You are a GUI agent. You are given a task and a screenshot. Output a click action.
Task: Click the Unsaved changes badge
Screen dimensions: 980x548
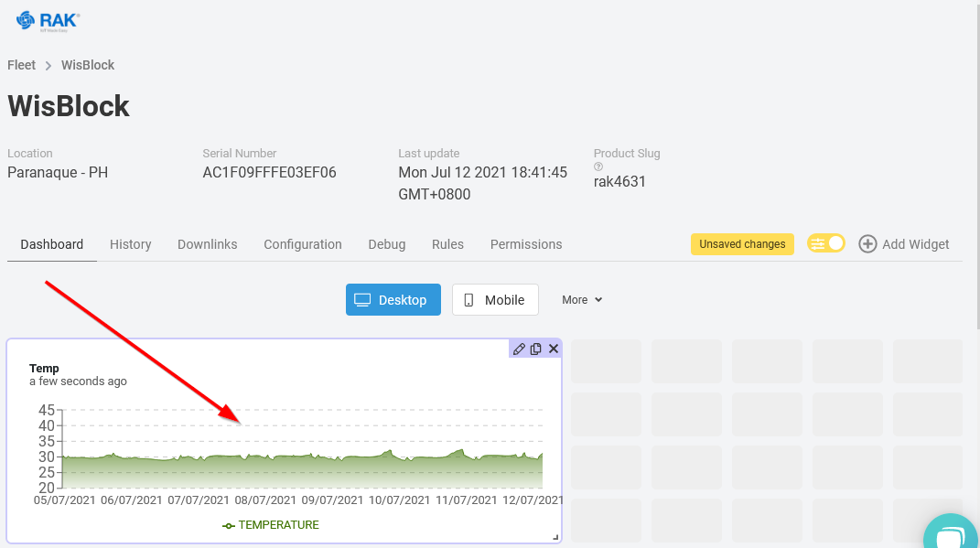click(742, 243)
